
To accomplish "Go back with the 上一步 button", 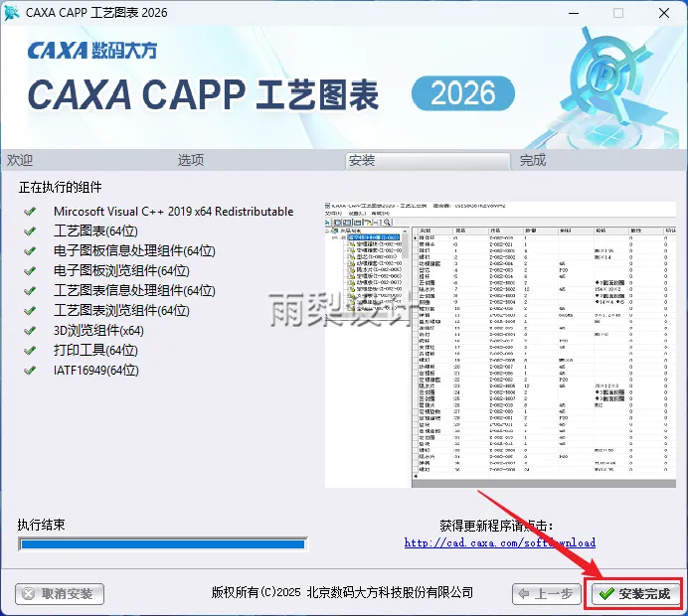I will coord(546,594).
